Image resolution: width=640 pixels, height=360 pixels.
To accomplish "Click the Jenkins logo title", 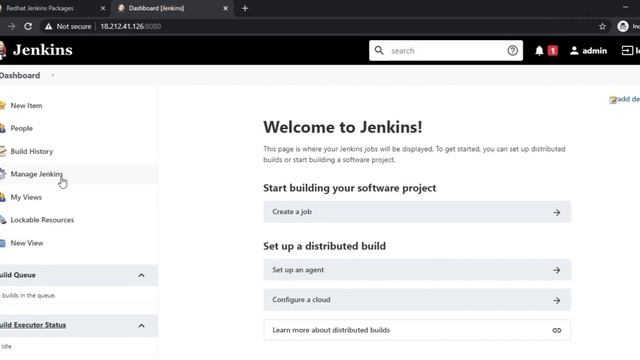I will (x=42, y=50).
